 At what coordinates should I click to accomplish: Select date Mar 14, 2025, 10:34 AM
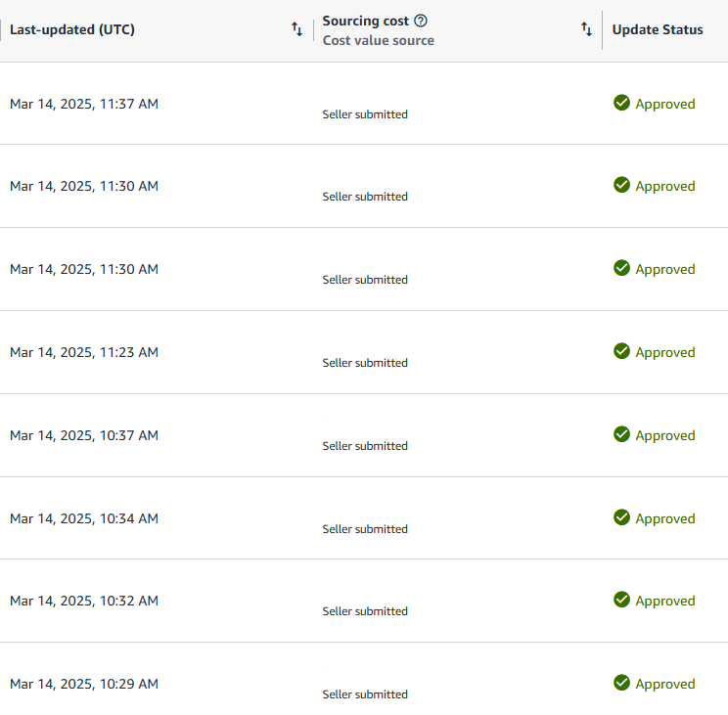pyautogui.click(x=84, y=518)
